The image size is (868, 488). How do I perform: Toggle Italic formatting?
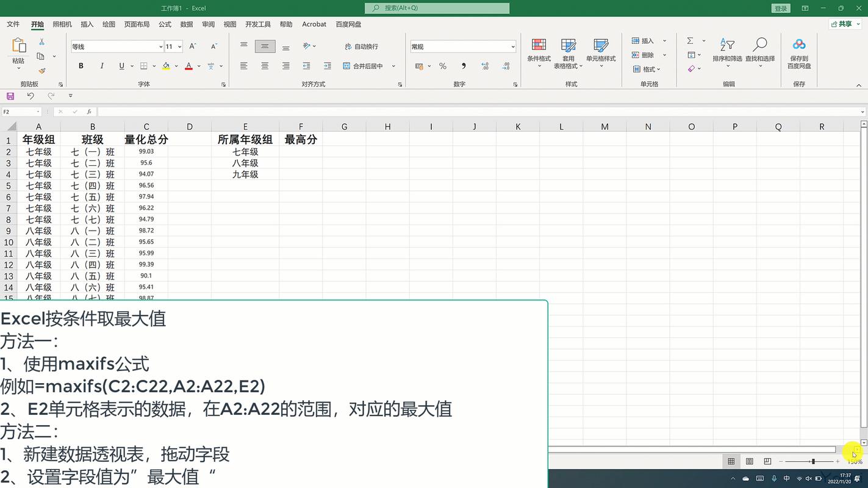[102, 66]
